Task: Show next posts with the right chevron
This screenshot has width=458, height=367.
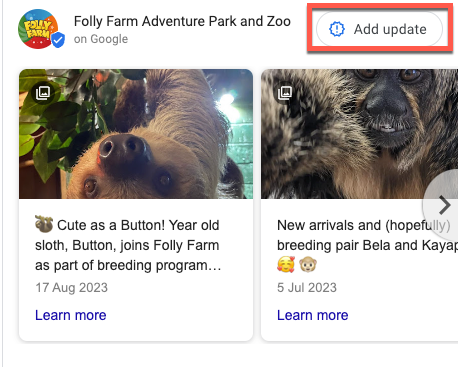Action: point(444,205)
